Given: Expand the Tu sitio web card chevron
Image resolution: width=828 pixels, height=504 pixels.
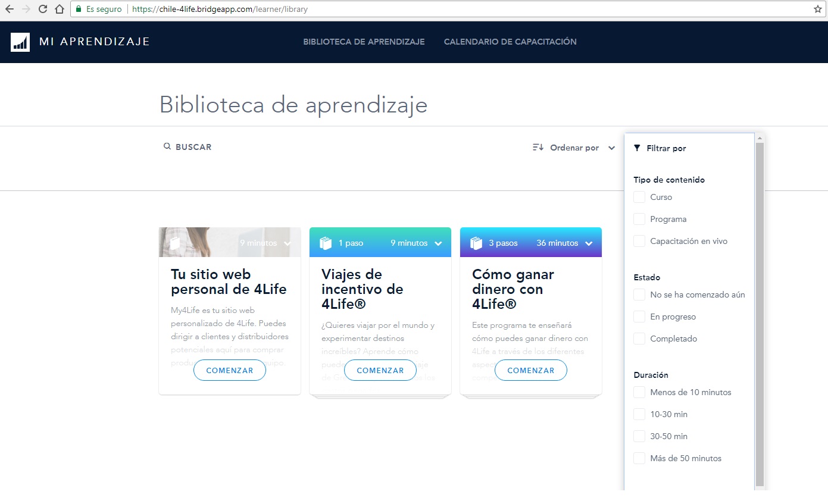Looking at the screenshot, I should (288, 243).
